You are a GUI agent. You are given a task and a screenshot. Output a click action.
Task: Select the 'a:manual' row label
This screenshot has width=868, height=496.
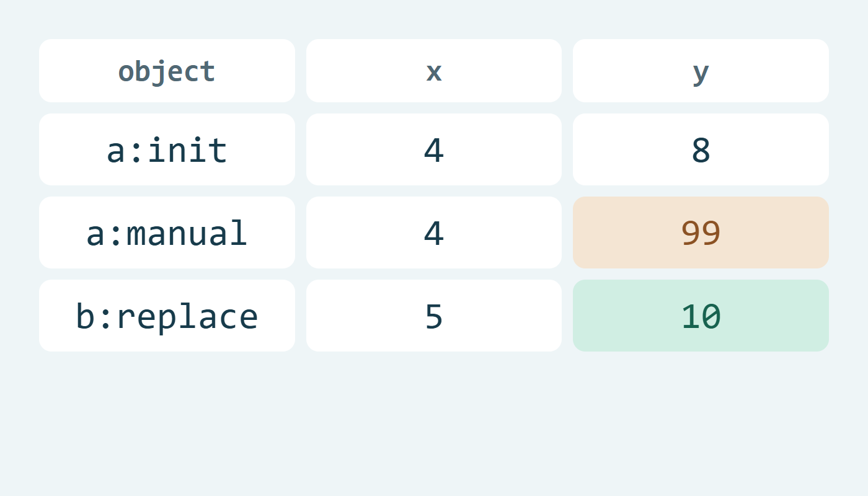[x=167, y=232]
